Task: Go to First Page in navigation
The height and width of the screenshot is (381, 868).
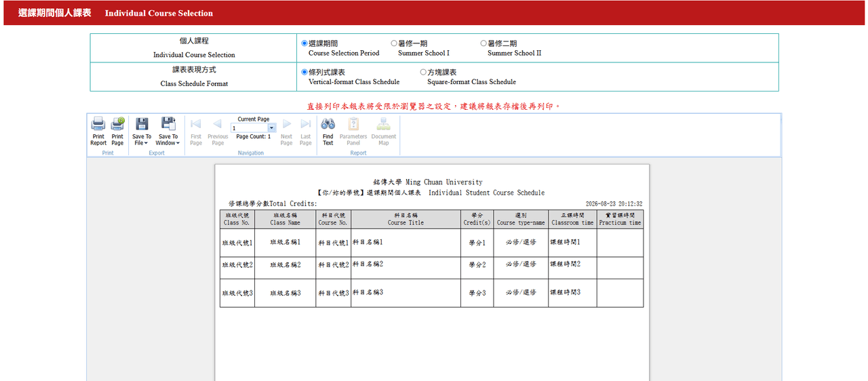Action: [x=196, y=131]
